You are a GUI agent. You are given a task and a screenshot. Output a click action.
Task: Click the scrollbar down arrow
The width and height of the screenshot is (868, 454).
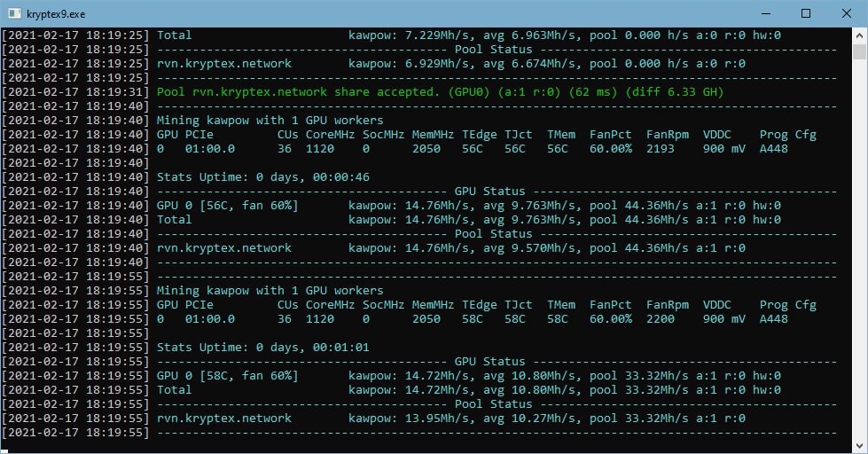tap(859, 446)
